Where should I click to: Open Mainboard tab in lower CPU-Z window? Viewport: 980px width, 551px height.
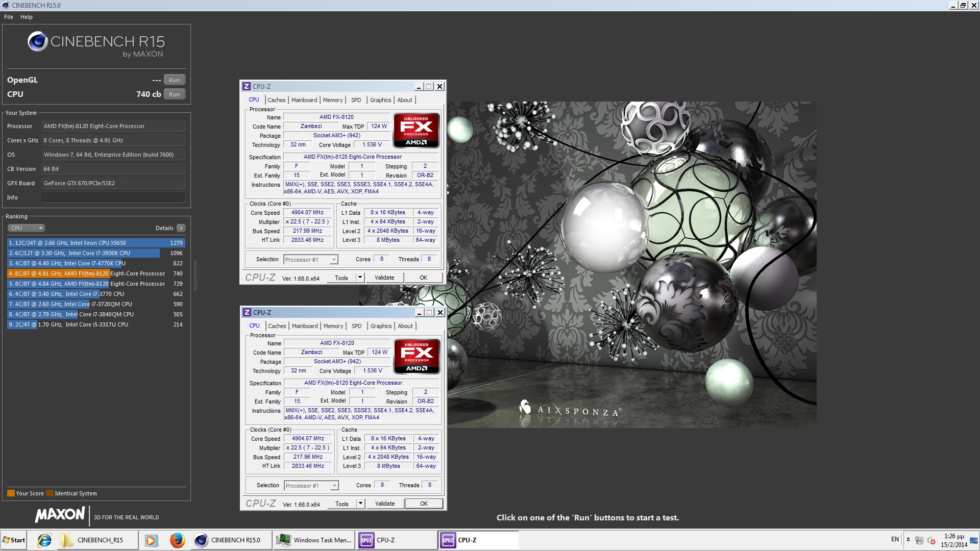[x=305, y=326]
